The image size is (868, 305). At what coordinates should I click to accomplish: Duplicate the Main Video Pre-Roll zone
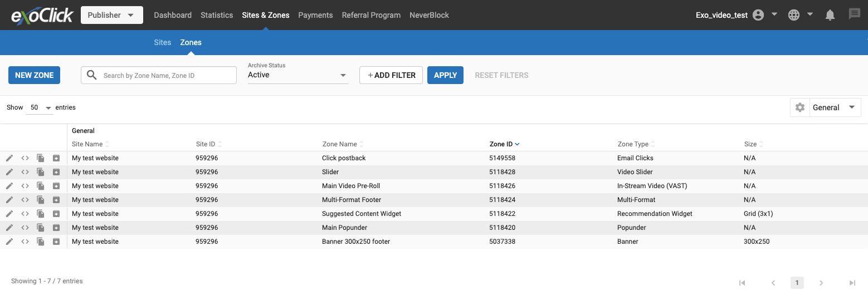[41, 186]
